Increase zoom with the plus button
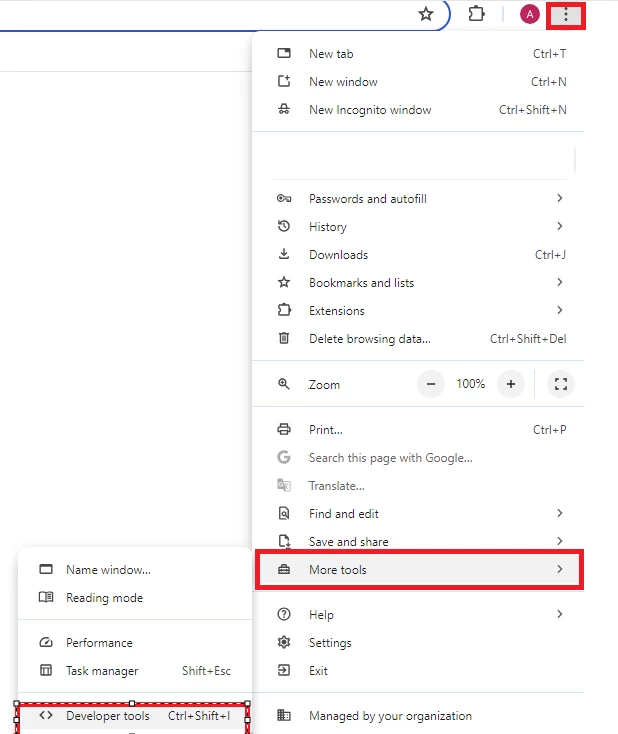 tap(511, 384)
